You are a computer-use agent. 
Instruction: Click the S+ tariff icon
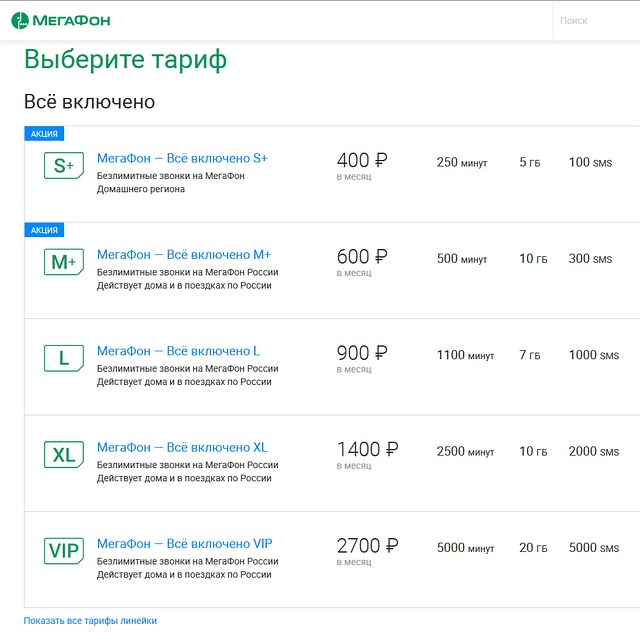[x=64, y=165]
